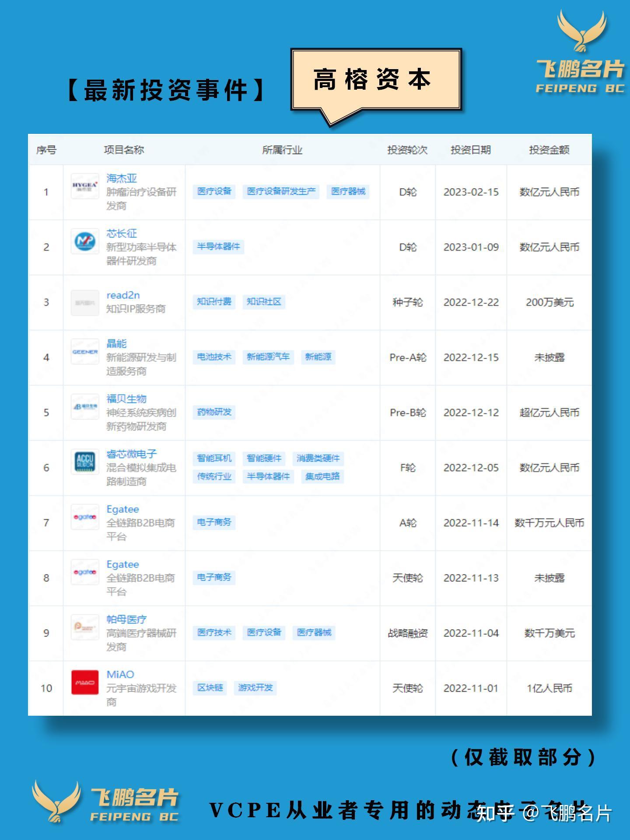The image size is (630, 840).
Task: Click the 医疗设备 tag in 海杰亚 row
Action: pos(214,192)
